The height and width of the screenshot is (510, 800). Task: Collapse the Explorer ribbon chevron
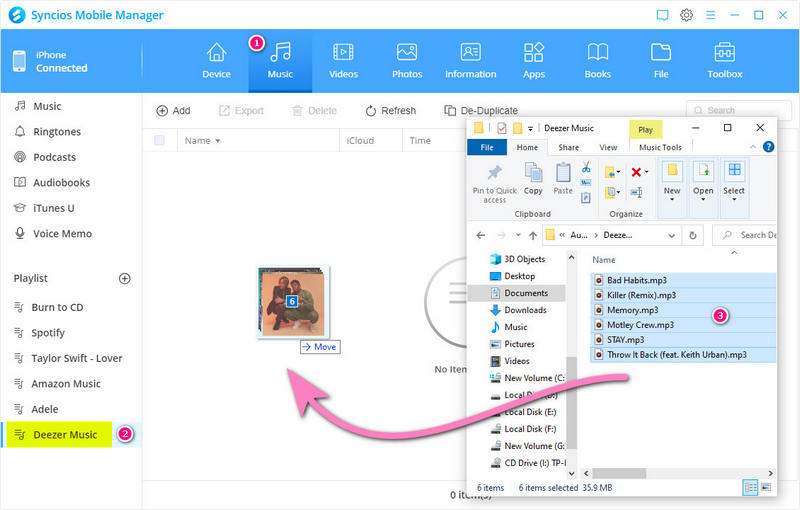tap(753, 147)
